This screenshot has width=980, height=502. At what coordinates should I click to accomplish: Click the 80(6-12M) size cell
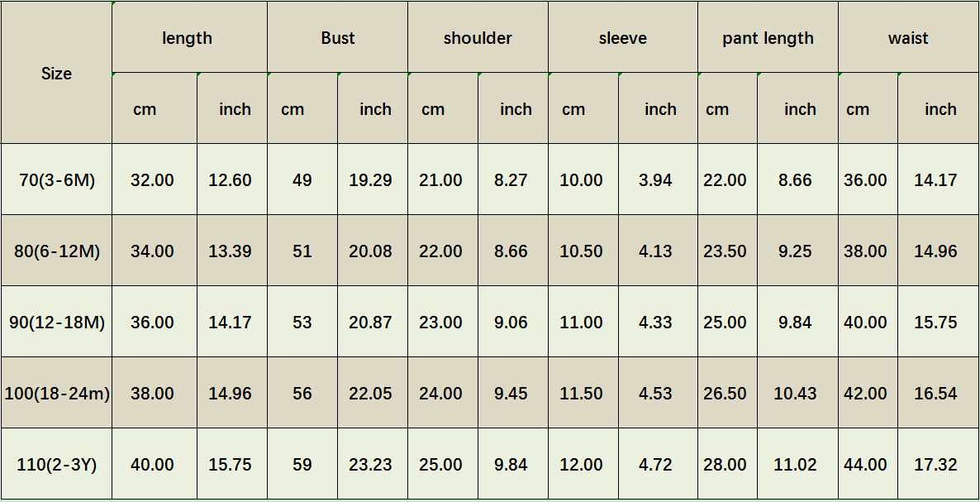[x=56, y=251]
